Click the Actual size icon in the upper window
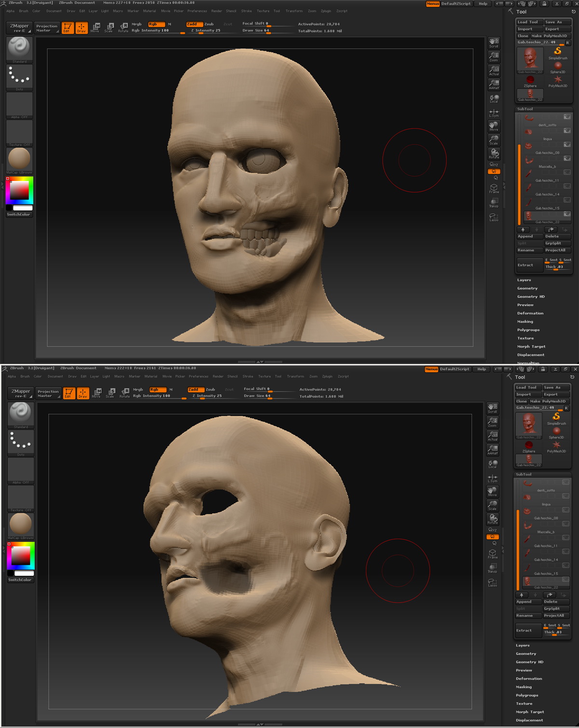The height and width of the screenshot is (728, 579). tap(494, 70)
